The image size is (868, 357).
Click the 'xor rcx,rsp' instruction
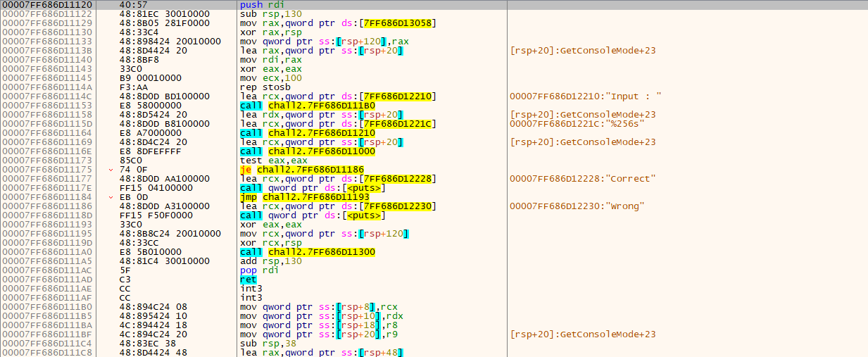(268, 243)
